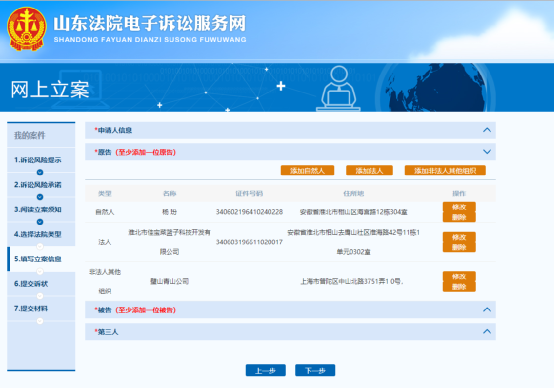
Task: Click 添加非法人其他组织 button
Action: pyautogui.click(x=445, y=171)
